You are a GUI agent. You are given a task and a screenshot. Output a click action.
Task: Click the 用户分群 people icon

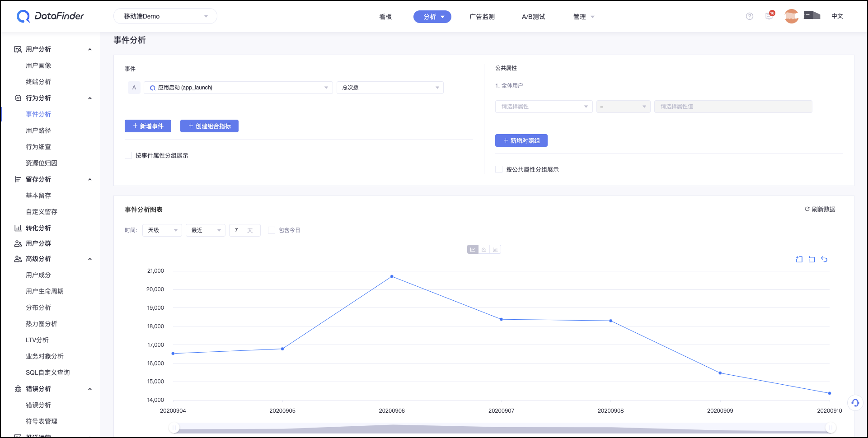18,243
